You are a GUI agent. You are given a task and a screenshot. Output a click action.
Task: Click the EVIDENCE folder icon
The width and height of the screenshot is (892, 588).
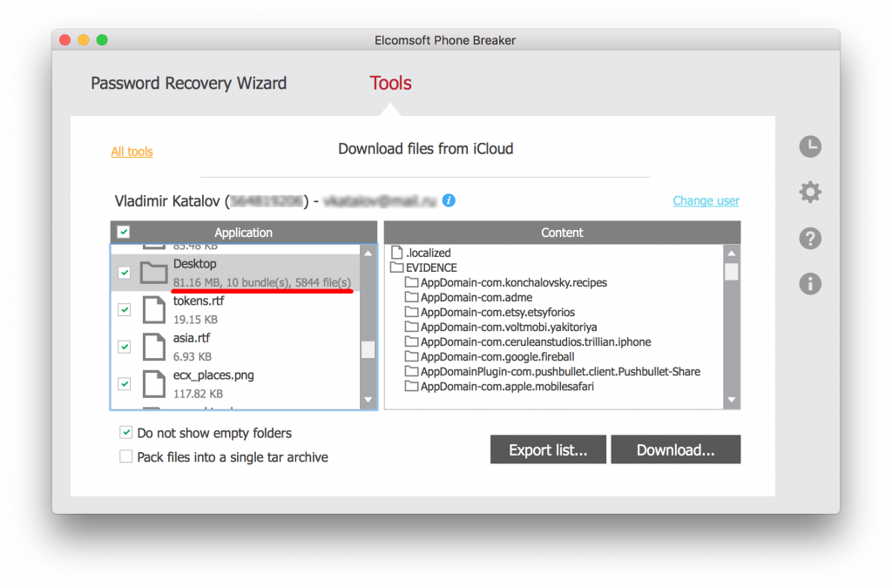[x=396, y=267]
